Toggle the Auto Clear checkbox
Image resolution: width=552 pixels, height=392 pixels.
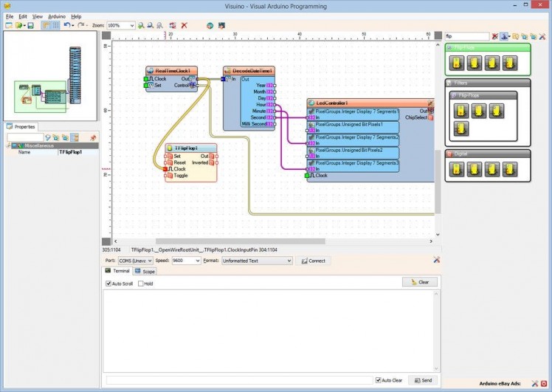coord(379,380)
